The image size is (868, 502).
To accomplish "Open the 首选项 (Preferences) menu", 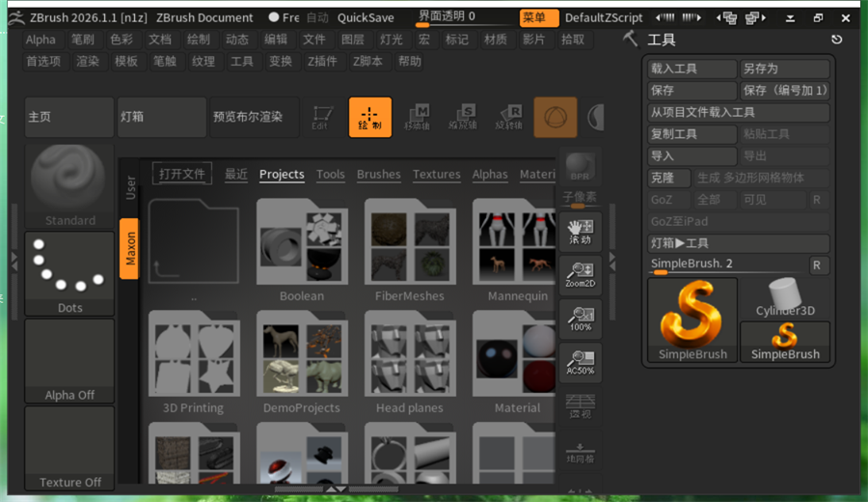I will [43, 61].
